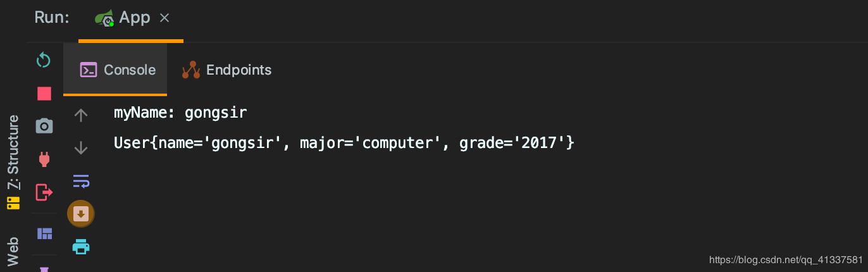Click the down arrow in console gutter
Viewport: 868px width, 272px height.
pos(80,148)
